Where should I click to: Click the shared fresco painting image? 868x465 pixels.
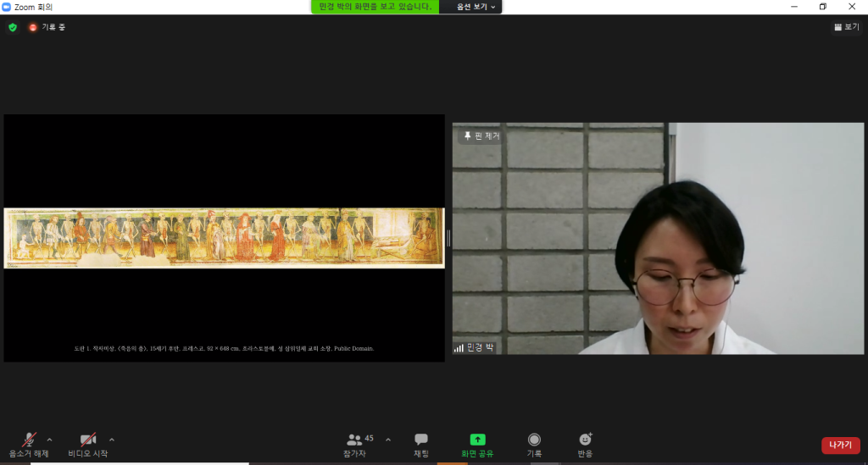tap(224, 238)
